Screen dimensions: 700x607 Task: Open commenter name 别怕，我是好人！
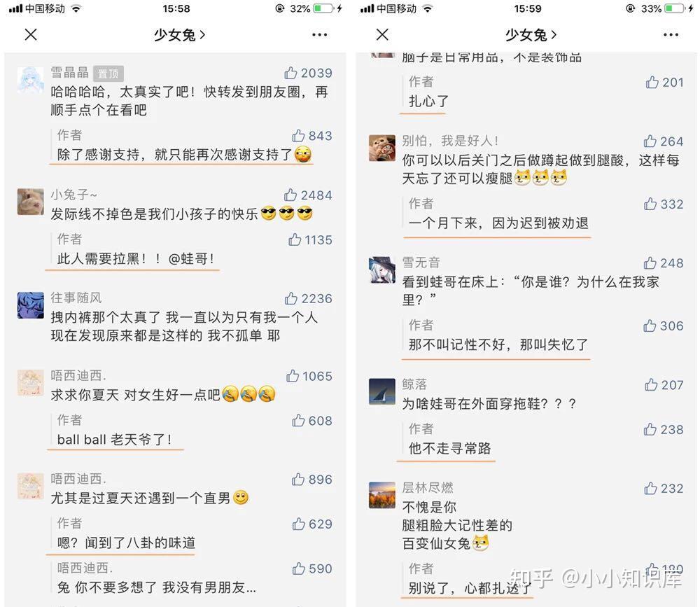[x=450, y=141]
